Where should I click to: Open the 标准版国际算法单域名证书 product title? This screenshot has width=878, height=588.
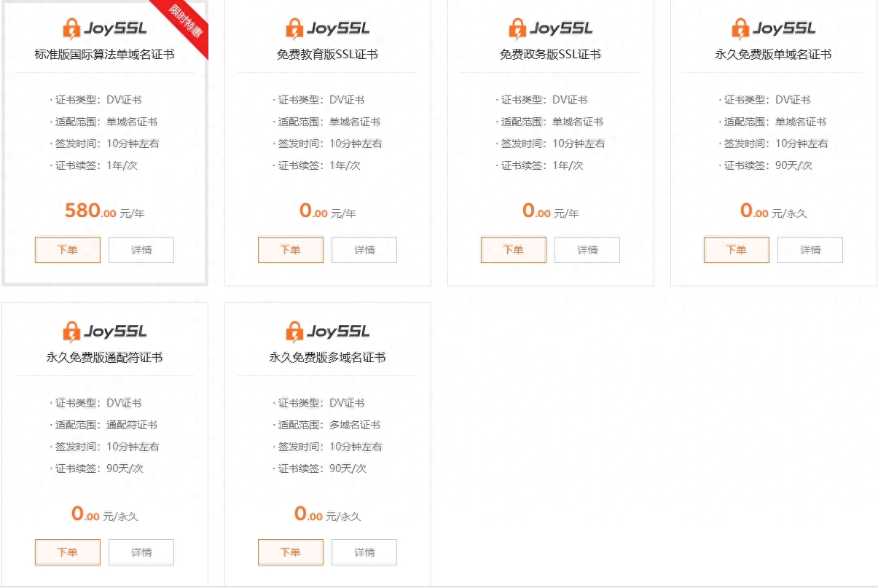104,54
